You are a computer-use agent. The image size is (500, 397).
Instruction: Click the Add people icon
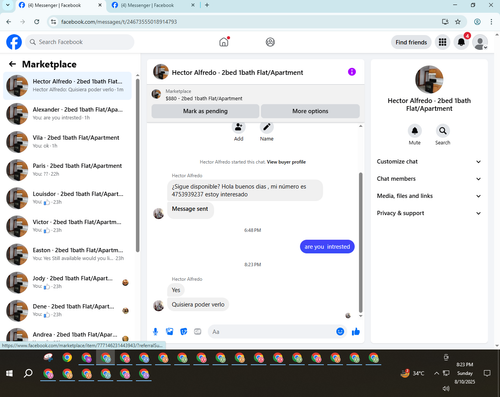[238, 127]
